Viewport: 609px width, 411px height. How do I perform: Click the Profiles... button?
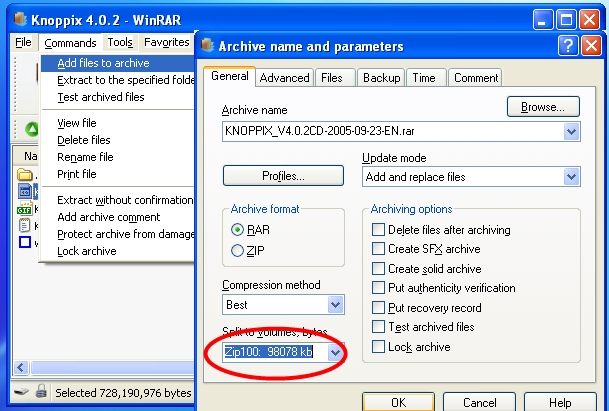pos(283,176)
